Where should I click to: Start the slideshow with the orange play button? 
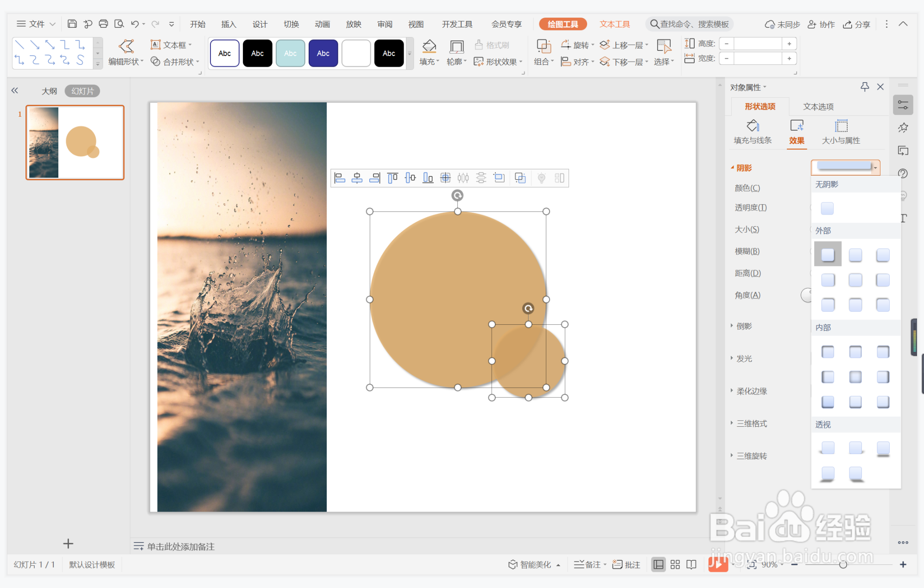[x=718, y=564]
